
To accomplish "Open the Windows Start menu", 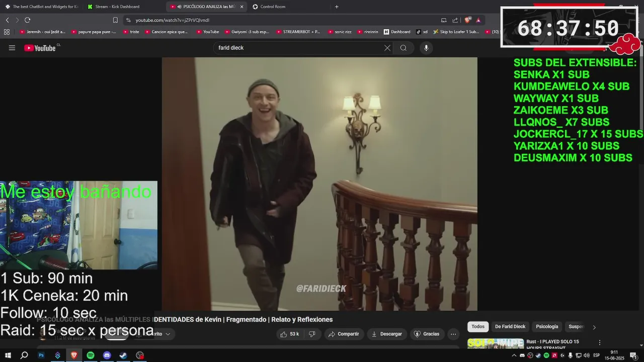I will pos(8,355).
